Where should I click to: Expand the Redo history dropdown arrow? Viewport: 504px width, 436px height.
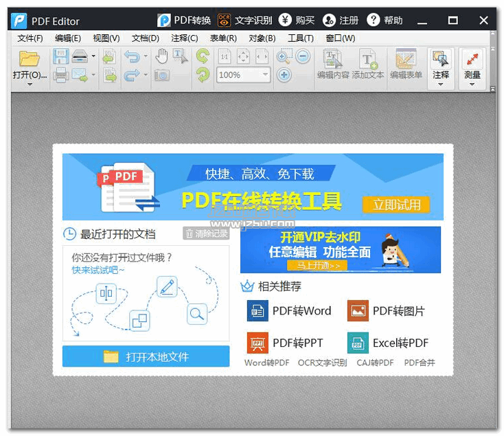pos(146,75)
